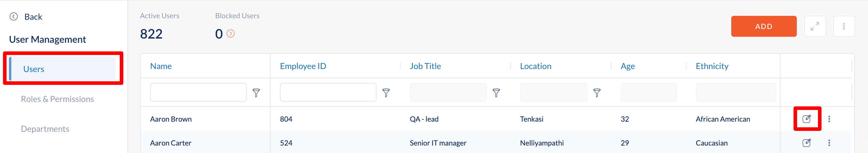Click the expand fullscreen icon

[x=815, y=26]
